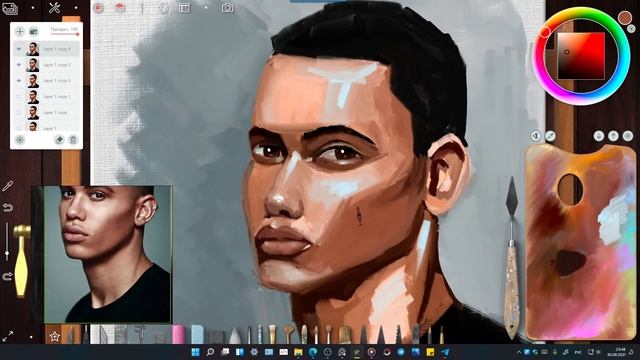Pick the light blue eraser tool

pos(197,334)
